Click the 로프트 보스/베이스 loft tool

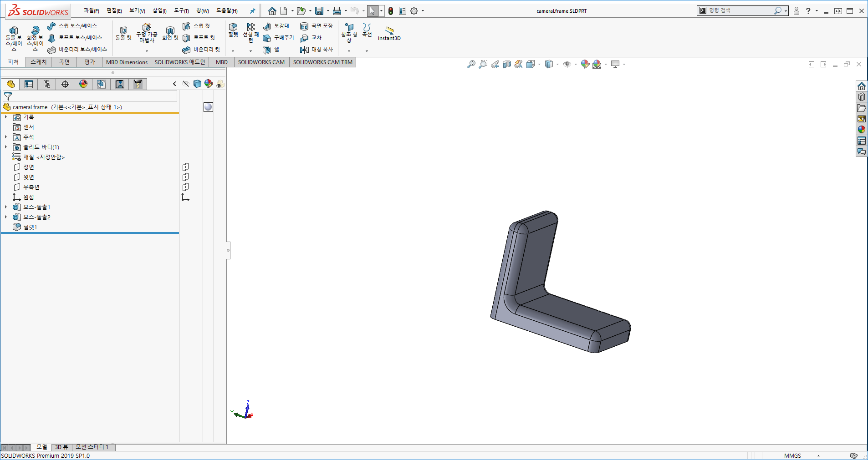coord(75,38)
